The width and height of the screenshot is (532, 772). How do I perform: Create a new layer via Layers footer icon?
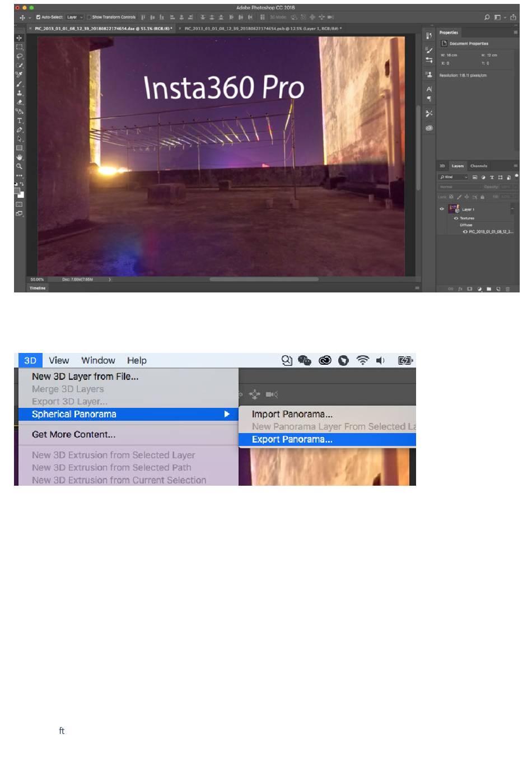[498, 289]
